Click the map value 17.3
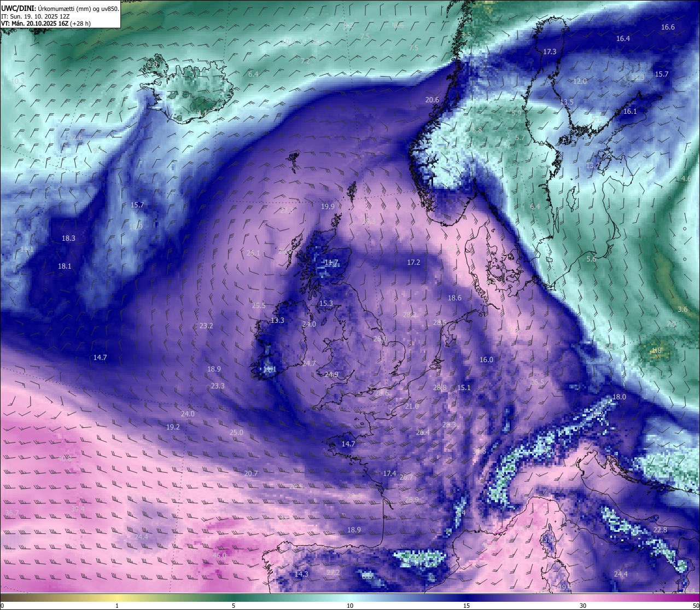This screenshot has height=610, width=700. tap(550, 51)
